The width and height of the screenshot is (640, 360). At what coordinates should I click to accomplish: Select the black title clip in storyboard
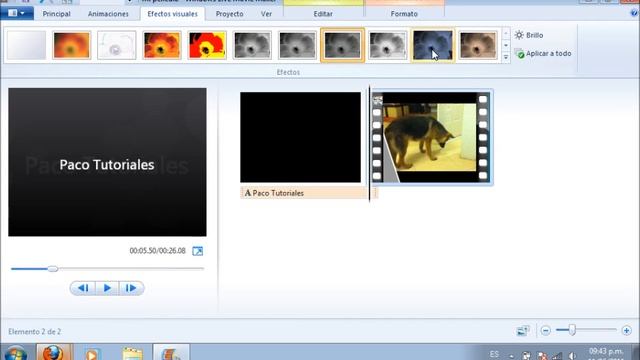point(300,137)
